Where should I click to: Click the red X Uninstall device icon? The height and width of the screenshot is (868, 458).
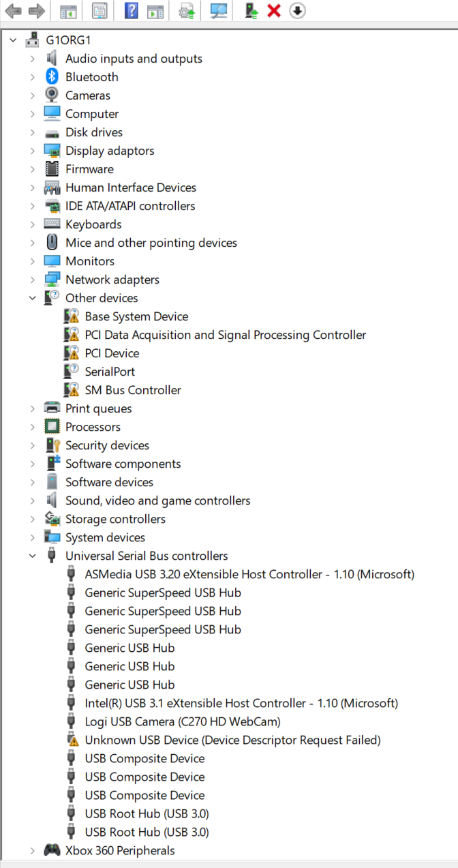274,10
